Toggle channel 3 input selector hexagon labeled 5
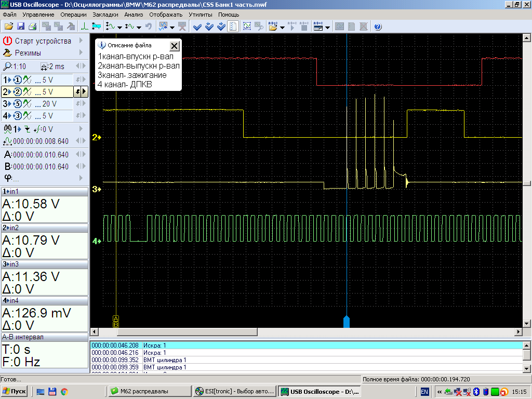This screenshot has width=532, height=399. click(x=17, y=104)
